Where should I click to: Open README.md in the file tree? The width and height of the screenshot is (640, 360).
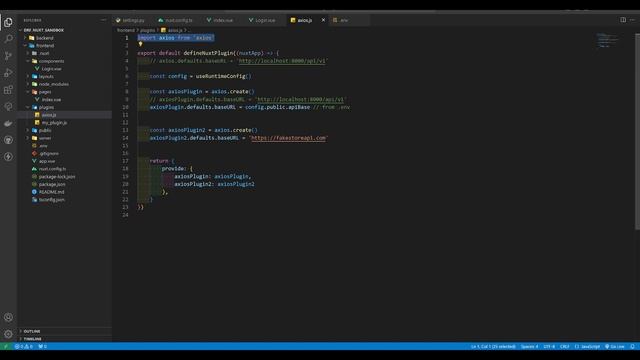point(51,192)
